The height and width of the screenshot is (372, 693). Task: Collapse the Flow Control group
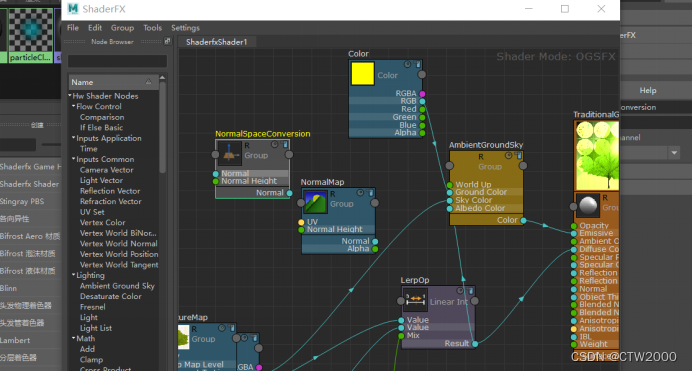point(74,106)
